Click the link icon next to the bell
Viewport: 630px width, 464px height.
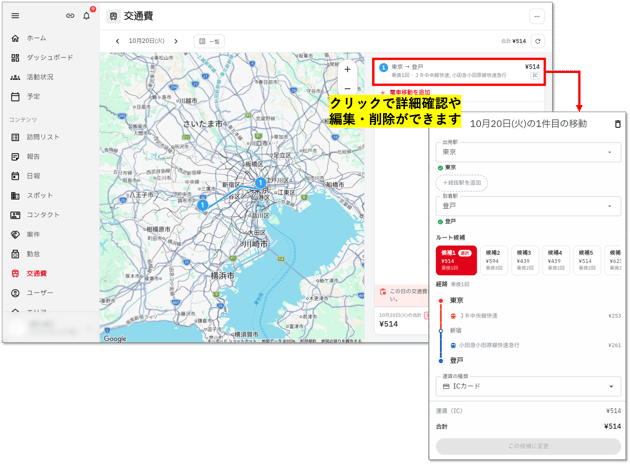coord(70,16)
